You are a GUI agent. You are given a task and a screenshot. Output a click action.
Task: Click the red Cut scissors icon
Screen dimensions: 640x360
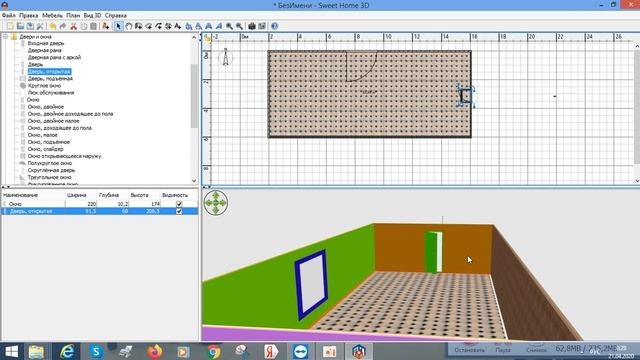(73, 26)
